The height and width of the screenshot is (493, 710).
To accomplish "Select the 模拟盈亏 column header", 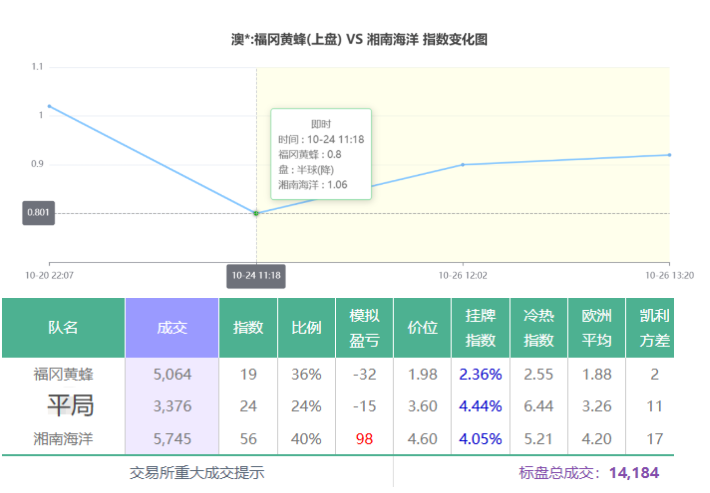I will (x=364, y=327).
